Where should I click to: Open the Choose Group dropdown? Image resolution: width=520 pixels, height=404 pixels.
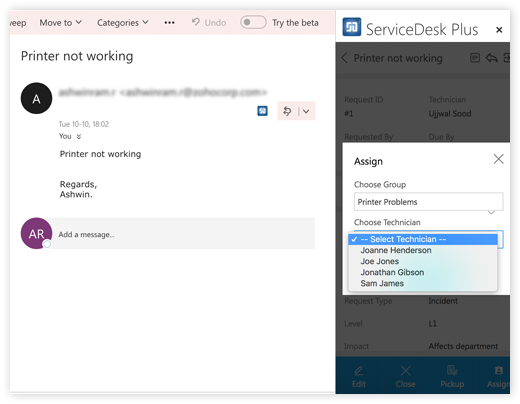(428, 202)
